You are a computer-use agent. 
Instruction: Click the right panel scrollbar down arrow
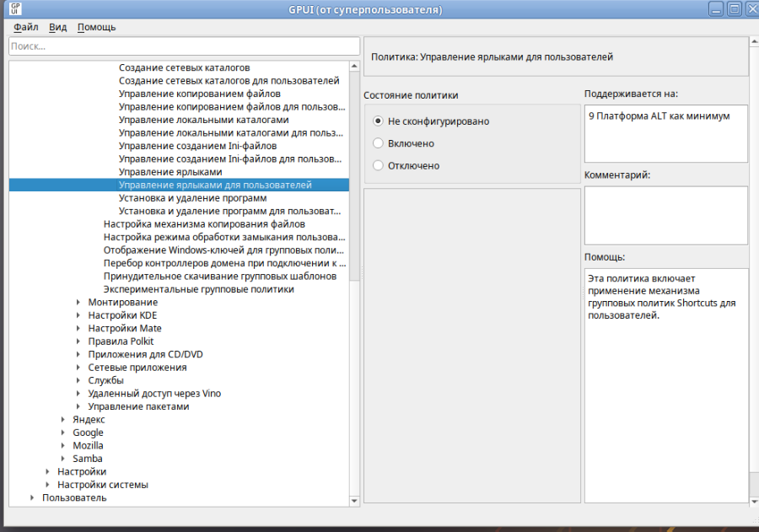[754, 502]
